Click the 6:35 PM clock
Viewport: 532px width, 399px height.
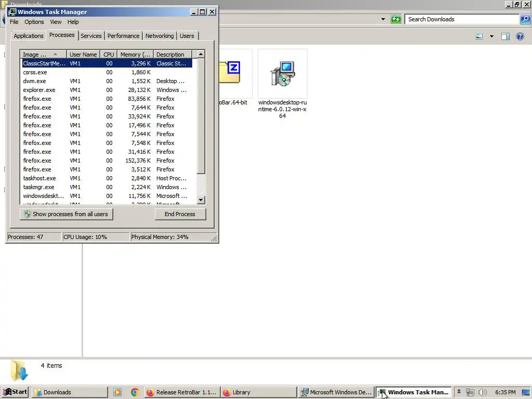tap(505, 392)
